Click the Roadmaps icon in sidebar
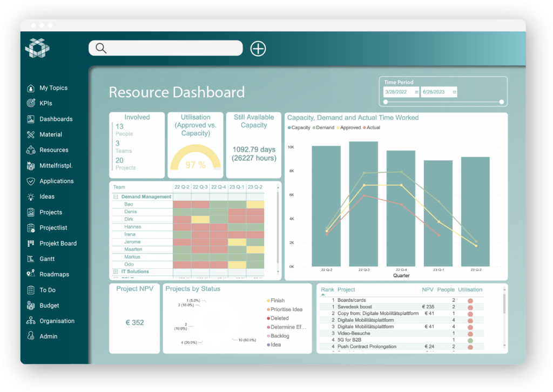This screenshot has width=553, height=392. pos(31,274)
